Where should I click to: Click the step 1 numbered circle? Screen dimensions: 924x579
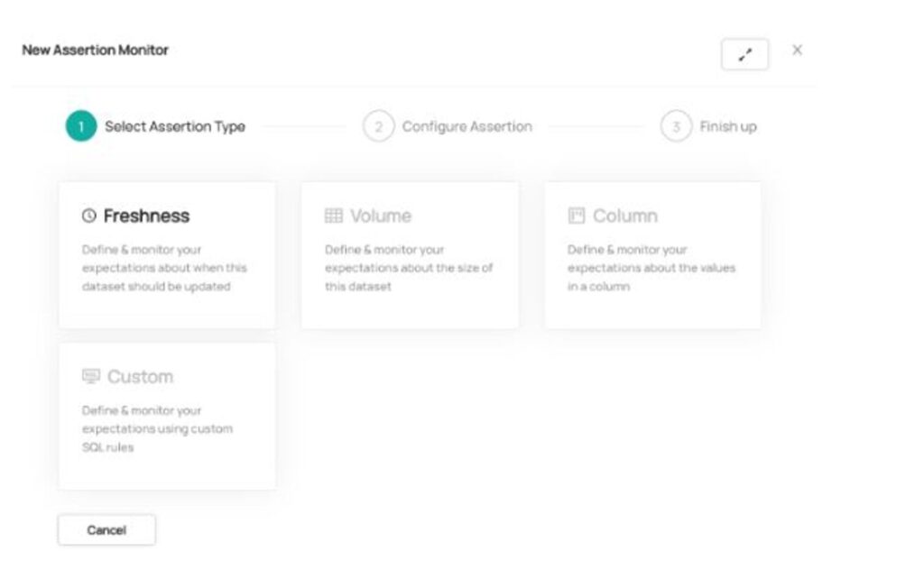80,127
